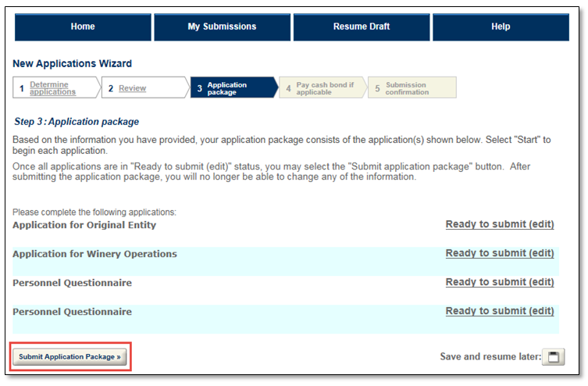The image size is (588, 386).
Task: Click the save floppy disk icon
Action: pyautogui.click(x=553, y=357)
